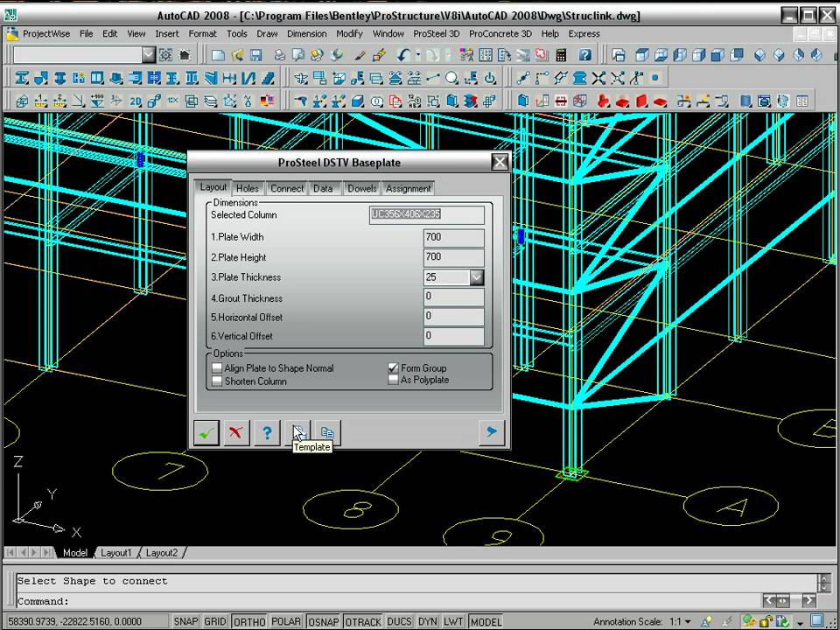Screen dimensions: 840x630
Task: Click the ProSteel I-beam shape icon
Action: pyautogui.click(x=21, y=78)
